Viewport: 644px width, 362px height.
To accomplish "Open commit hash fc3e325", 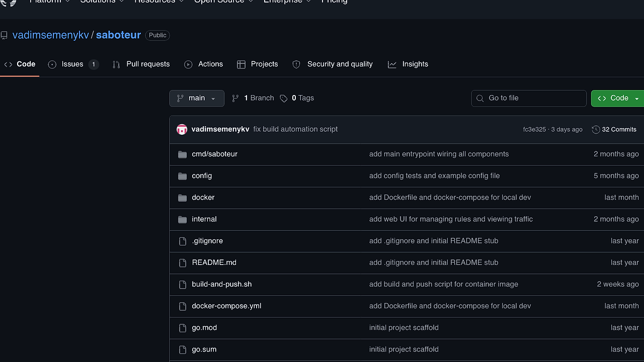I will click(x=534, y=129).
